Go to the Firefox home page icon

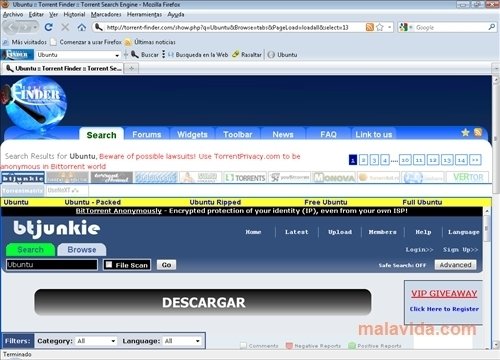point(82,27)
